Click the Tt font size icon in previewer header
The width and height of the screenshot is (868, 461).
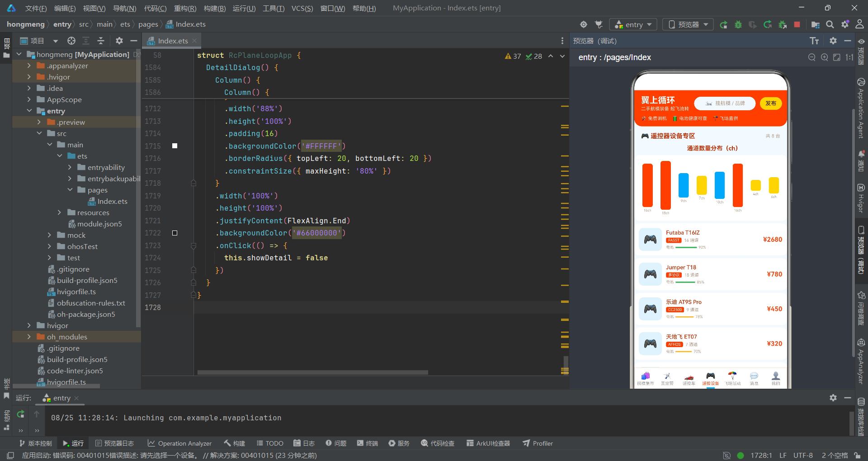814,41
